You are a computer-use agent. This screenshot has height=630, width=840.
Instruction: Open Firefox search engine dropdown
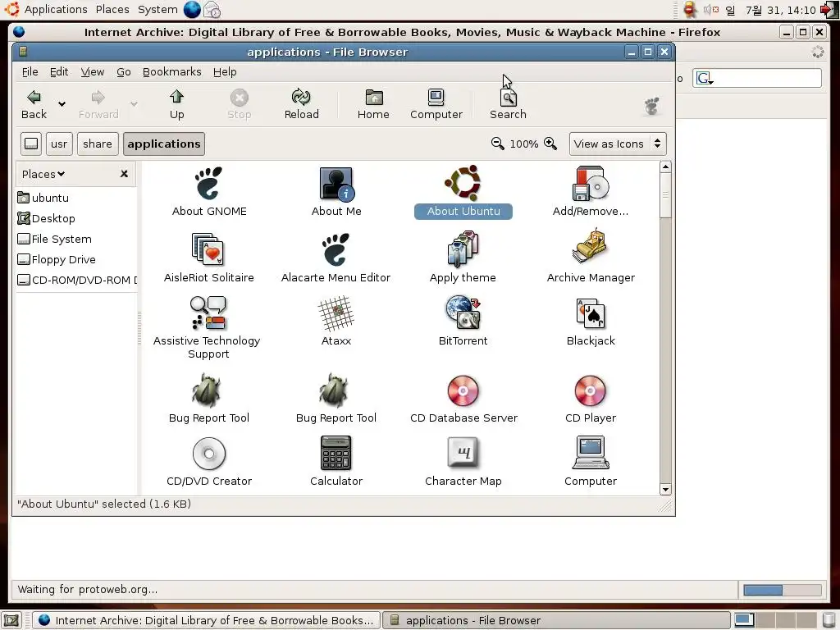pyautogui.click(x=704, y=79)
